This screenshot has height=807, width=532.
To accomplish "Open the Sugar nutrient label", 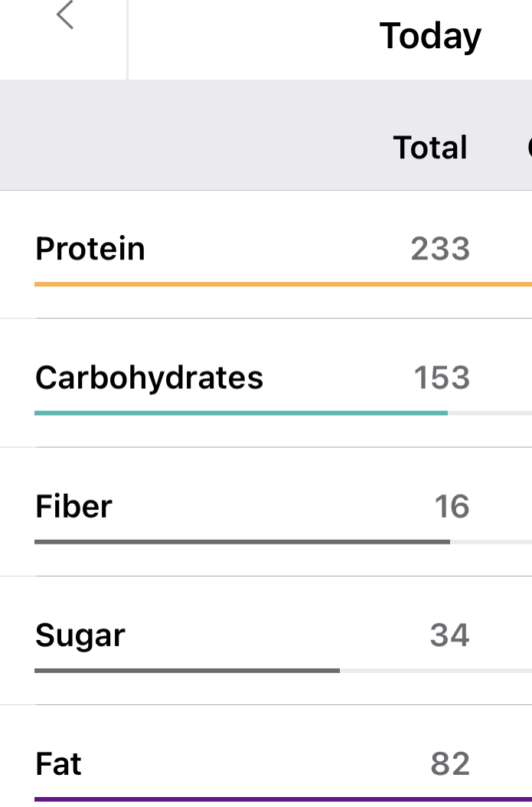I will point(80,635).
